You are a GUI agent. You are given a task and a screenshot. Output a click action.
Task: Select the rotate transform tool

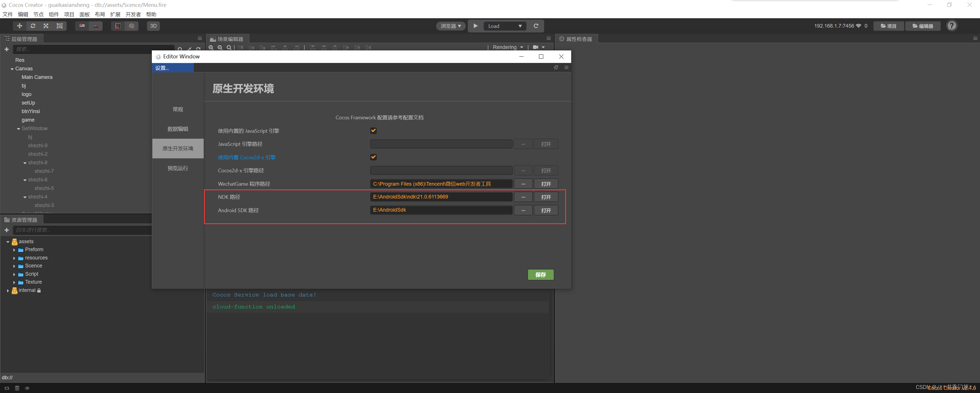[x=33, y=26]
